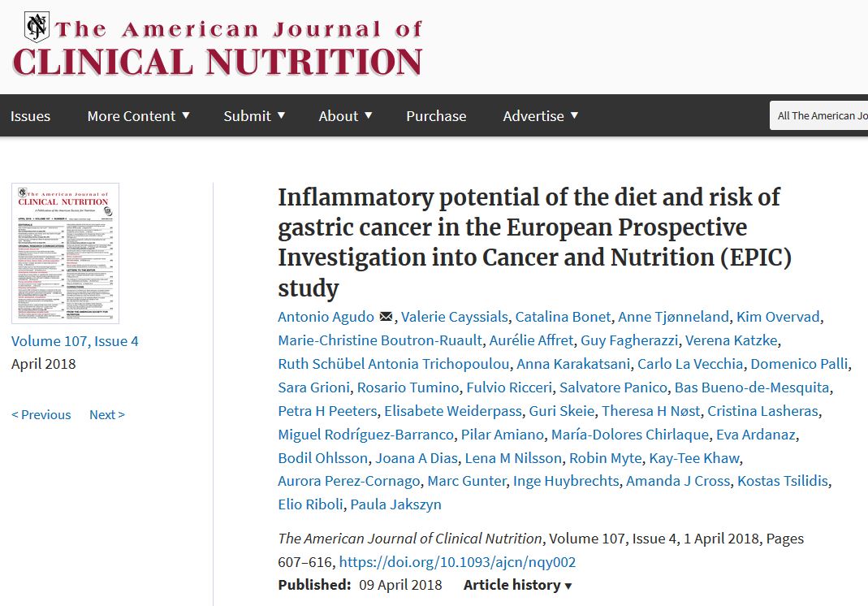
Task: Go to the Issues menu item
Action: pos(30,116)
